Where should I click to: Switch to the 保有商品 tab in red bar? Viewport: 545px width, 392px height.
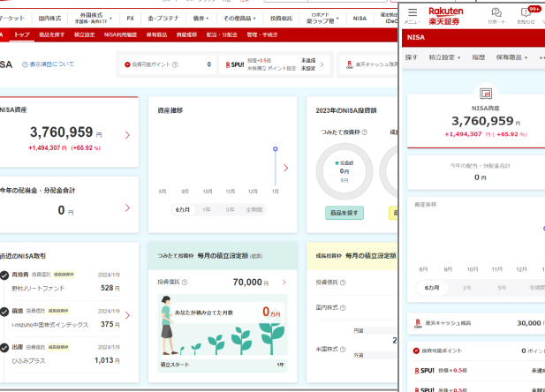[156, 34]
